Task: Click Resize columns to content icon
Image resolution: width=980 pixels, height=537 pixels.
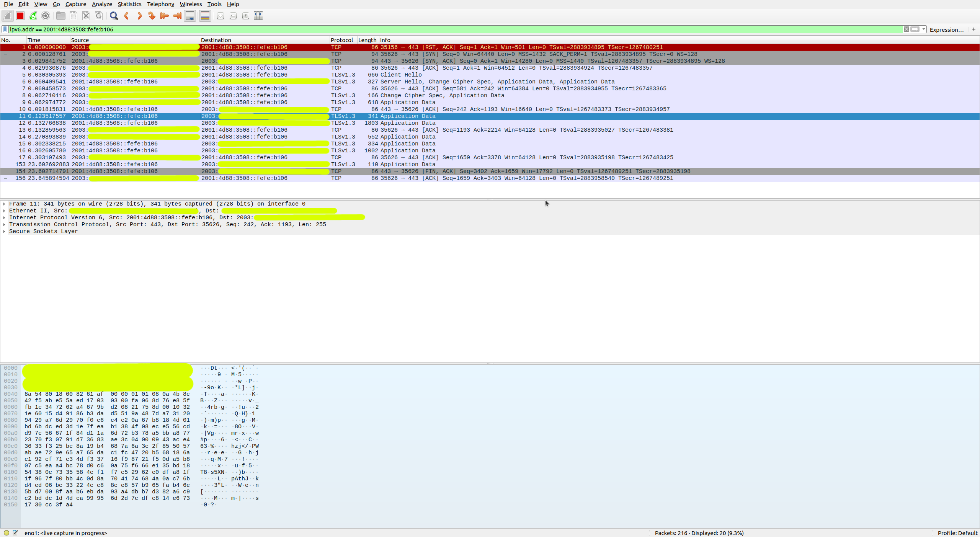Action: [x=258, y=16]
